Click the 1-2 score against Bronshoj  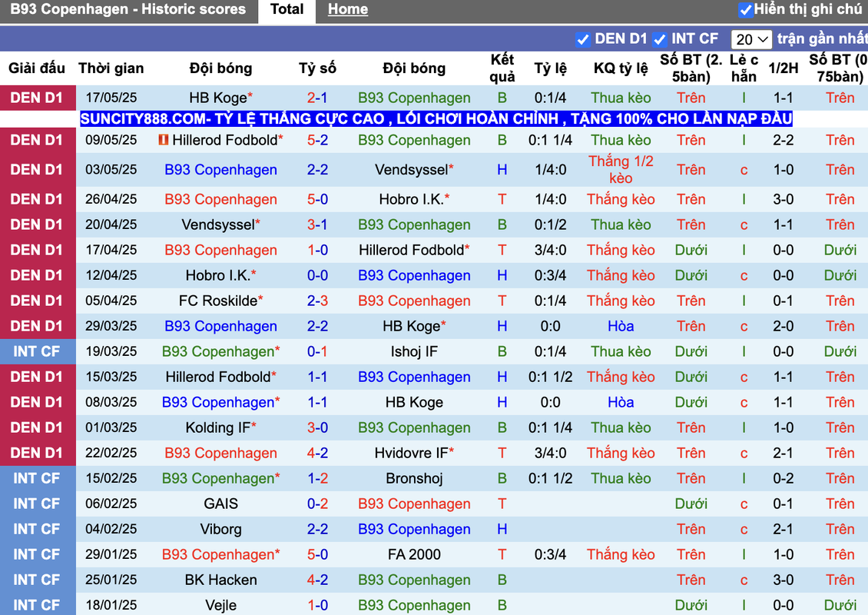point(317,479)
